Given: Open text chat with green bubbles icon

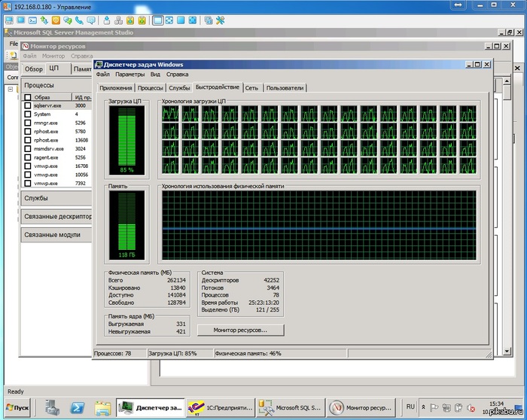Looking at the screenshot, I should click(x=68, y=20).
